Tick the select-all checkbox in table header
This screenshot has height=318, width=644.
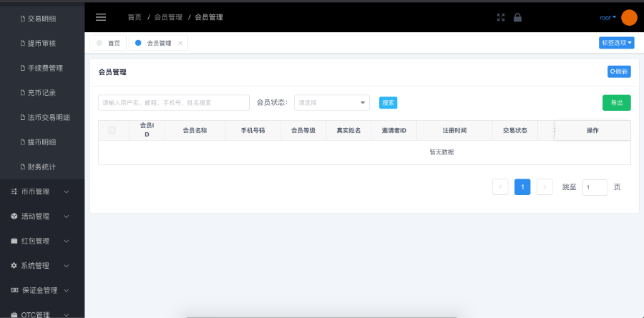[112, 130]
